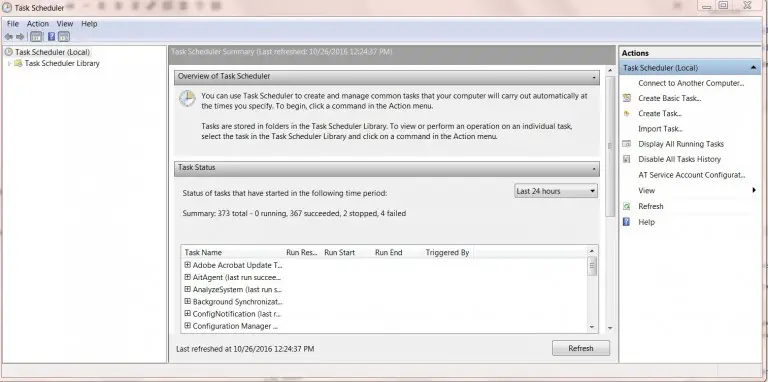Screen dimensions: 768x382
Task: Click the Last refreshed at 10/26/2016 text
Action: click(x=245, y=349)
